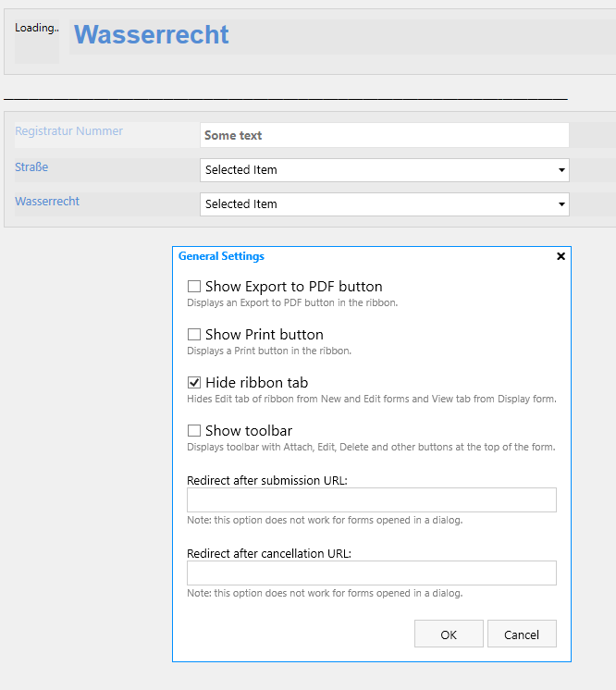Image resolution: width=616 pixels, height=690 pixels.
Task: Enable Show toolbar checkbox
Action: [x=194, y=430]
